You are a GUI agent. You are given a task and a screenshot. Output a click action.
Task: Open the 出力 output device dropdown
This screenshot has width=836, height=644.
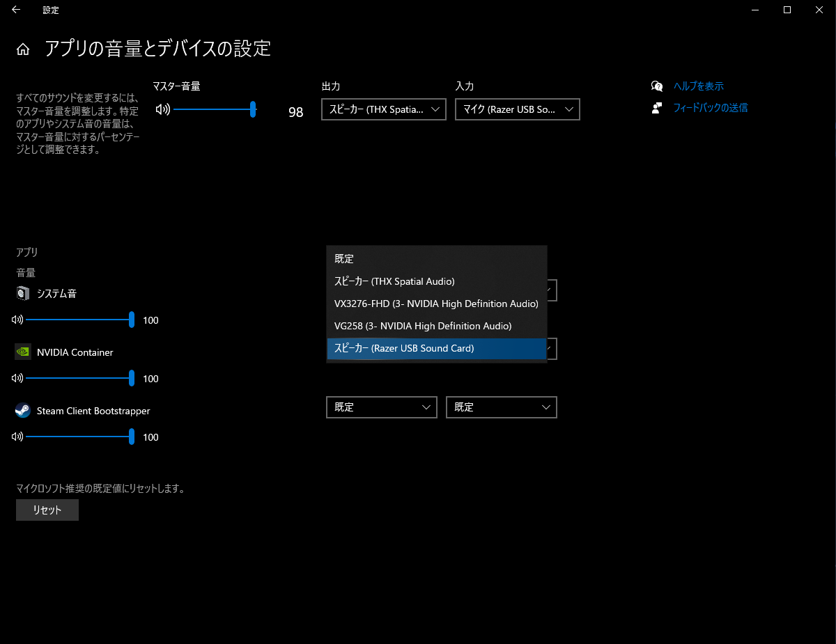click(x=383, y=109)
